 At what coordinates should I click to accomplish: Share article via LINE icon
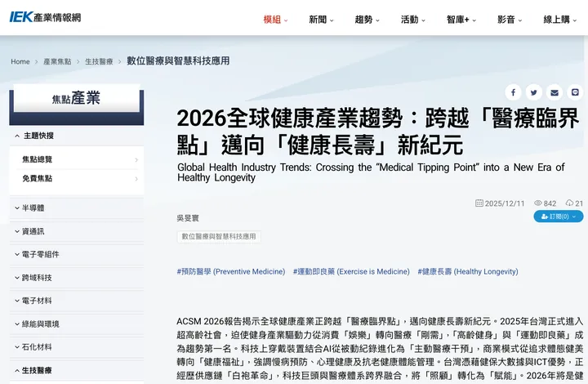point(575,92)
